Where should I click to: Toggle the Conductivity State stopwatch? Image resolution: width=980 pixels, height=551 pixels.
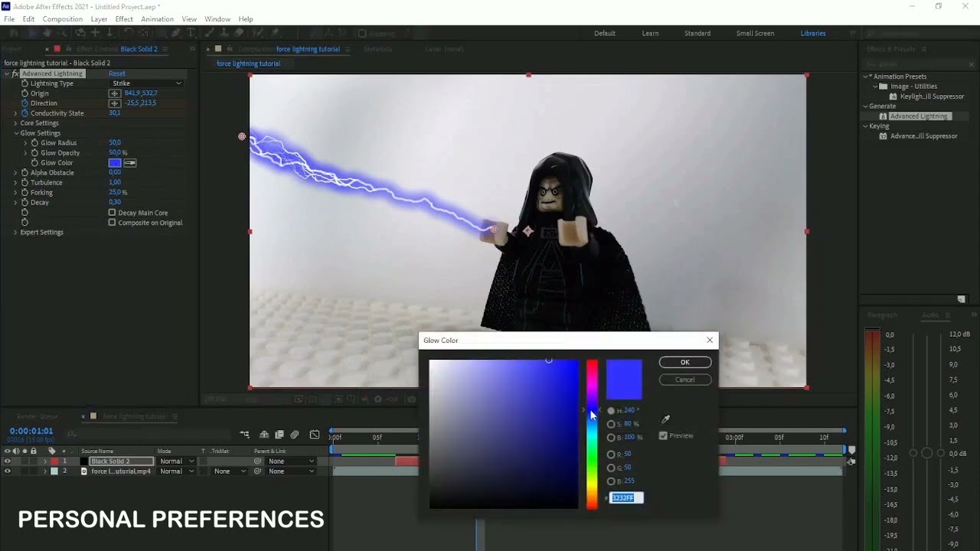[x=24, y=113]
